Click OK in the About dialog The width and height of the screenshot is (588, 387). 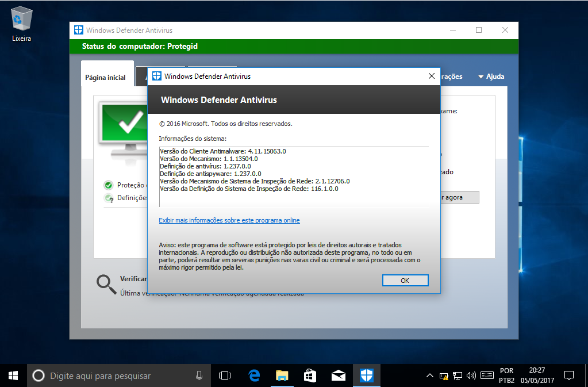405,281
